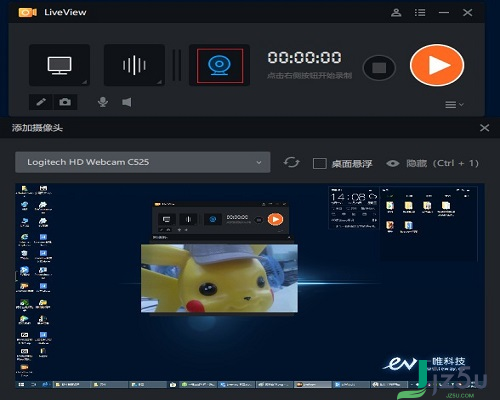500x400 pixels.
Task: Refresh the camera device list
Action: 291,163
